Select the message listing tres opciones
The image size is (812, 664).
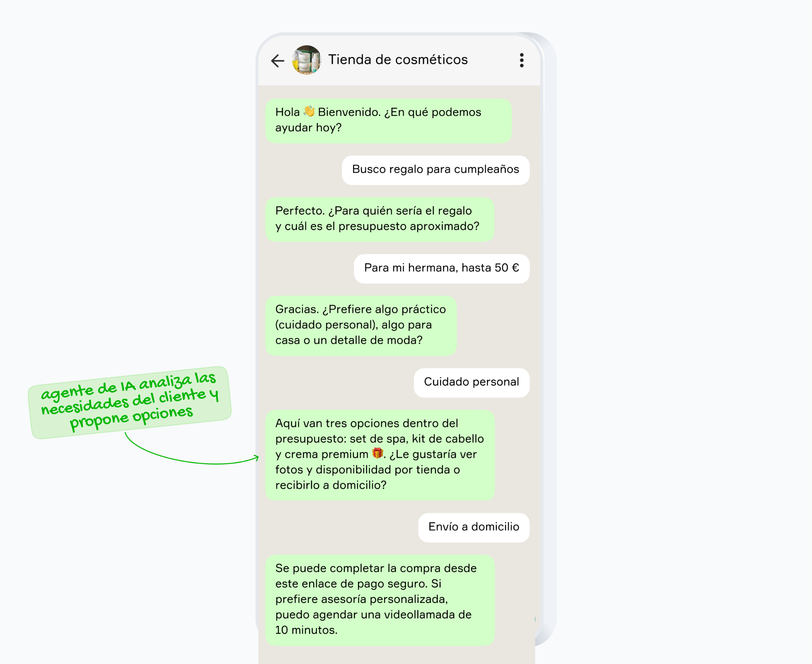[x=380, y=455]
